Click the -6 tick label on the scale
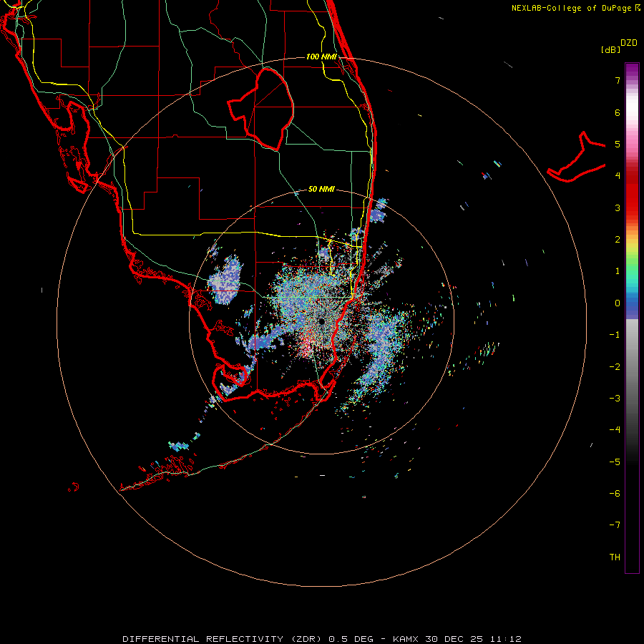This screenshot has width=644, height=644. pos(615,494)
